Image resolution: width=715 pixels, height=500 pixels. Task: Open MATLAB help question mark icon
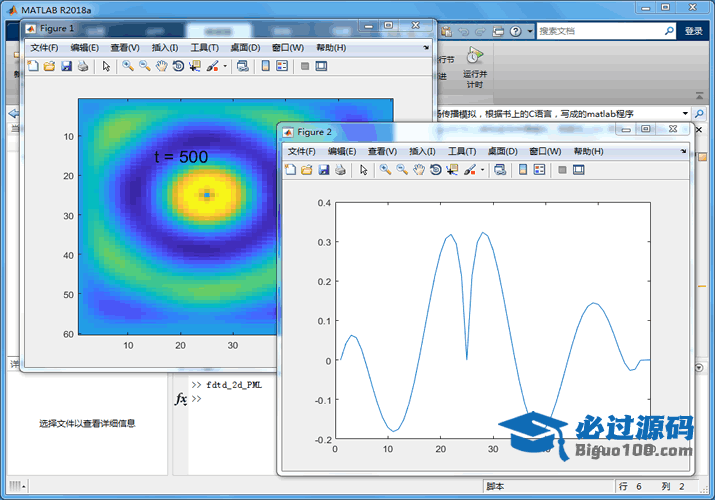516,31
